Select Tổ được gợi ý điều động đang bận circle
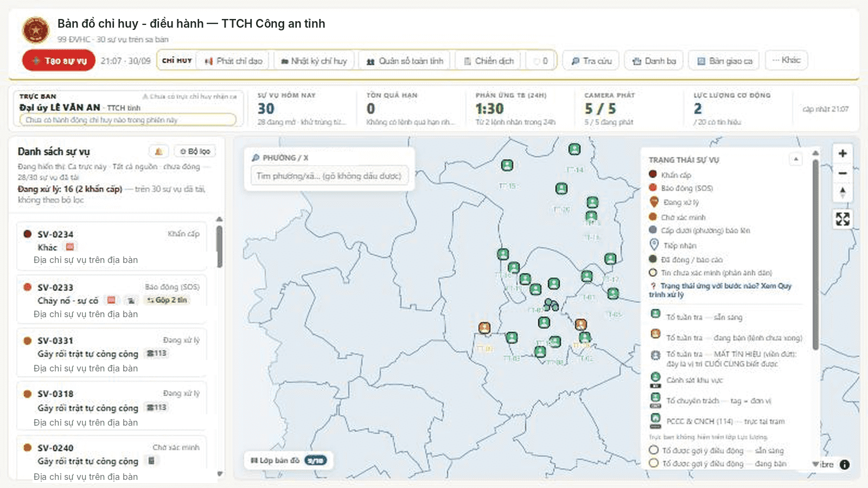This screenshot has width=868, height=488. point(654,463)
